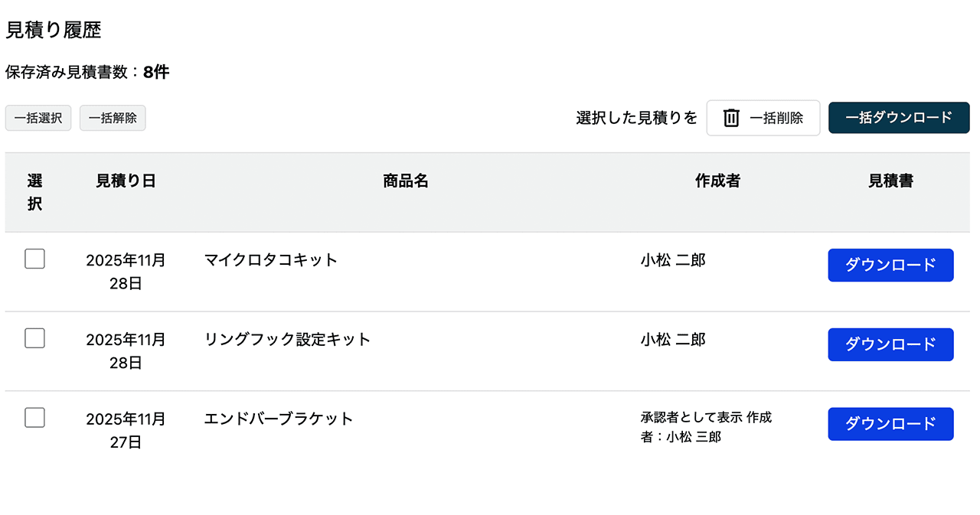980x515 pixels.
Task: Click the trash icon on the bulk delete button
Action: (x=730, y=118)
